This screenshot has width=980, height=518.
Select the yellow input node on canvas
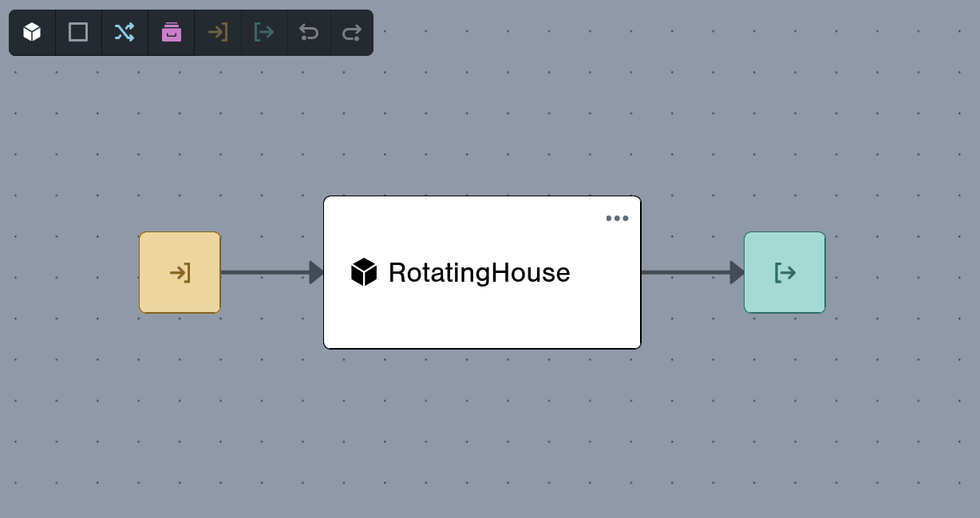click(x=180, y=272)
